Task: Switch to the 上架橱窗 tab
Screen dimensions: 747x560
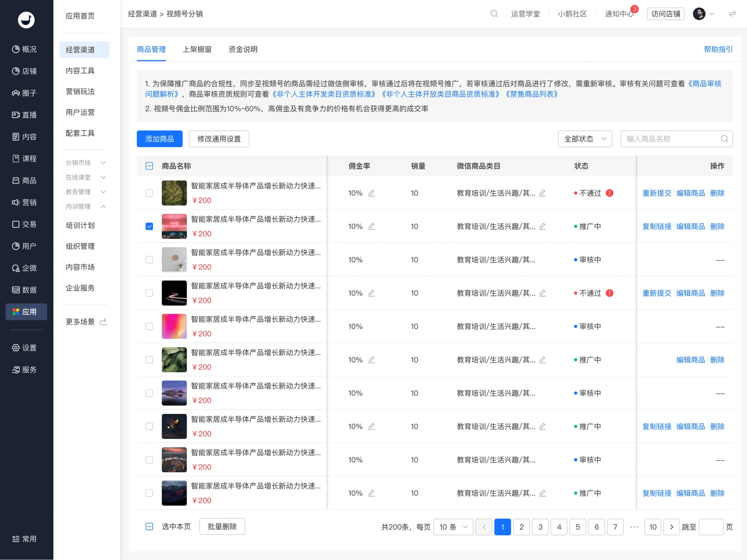Action: (197, 49)
